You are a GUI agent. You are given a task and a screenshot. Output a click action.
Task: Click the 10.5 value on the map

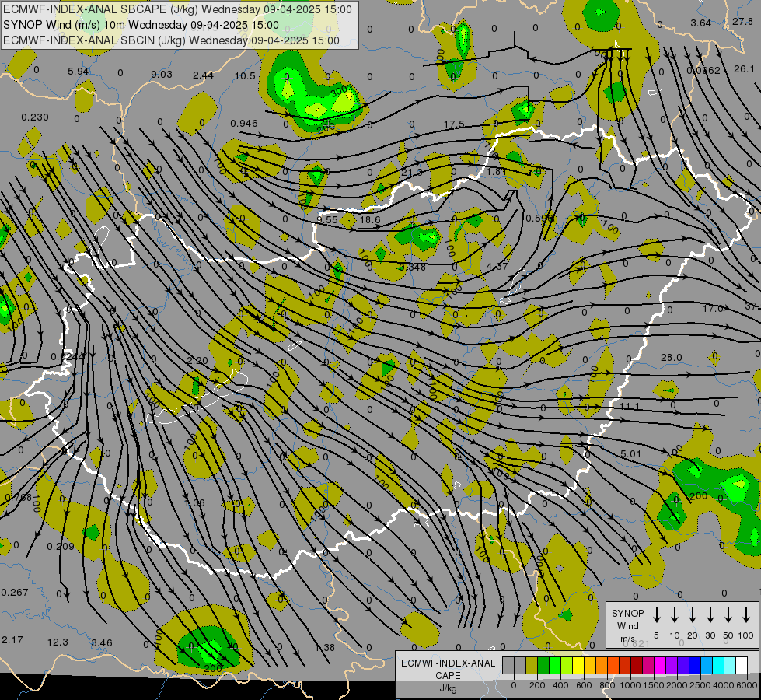pos(245,75)
